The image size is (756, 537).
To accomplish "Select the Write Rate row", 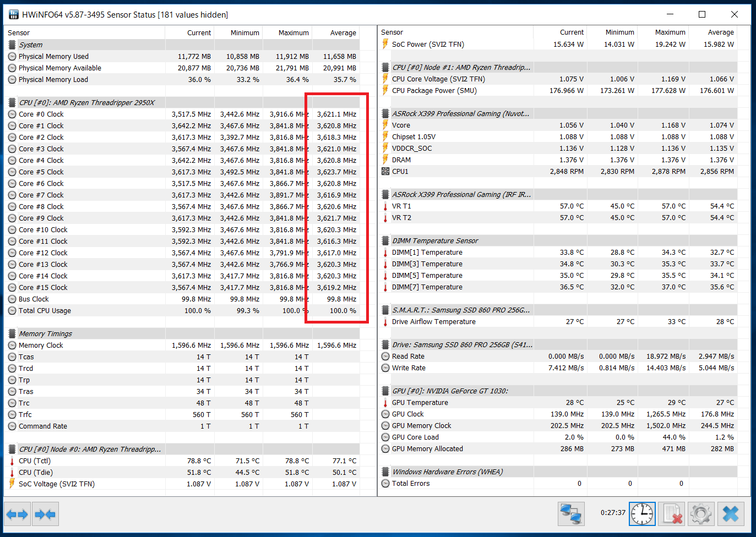I will pyautogui.click(x=558, y=368).
